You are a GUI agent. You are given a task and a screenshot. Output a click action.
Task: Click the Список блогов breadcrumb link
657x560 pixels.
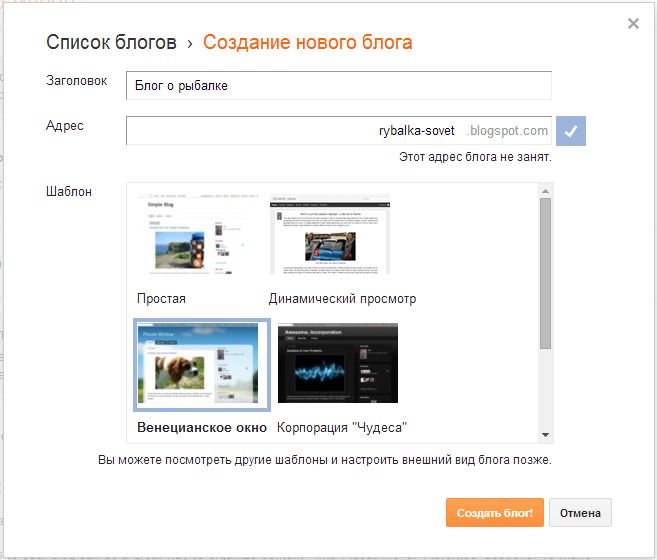pos(111,42)
